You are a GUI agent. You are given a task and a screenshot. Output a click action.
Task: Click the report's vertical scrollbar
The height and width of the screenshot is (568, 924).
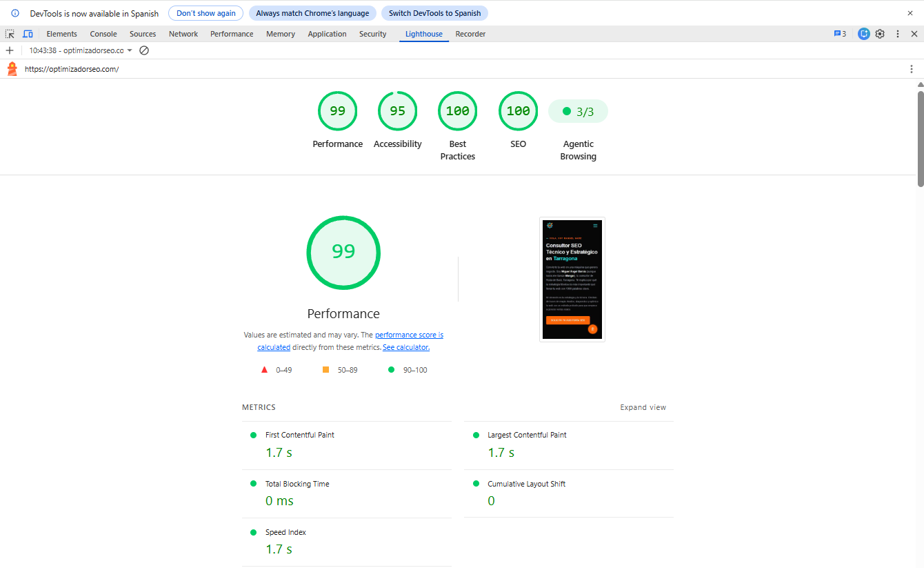pyautogui.click(x=920, y=138)
